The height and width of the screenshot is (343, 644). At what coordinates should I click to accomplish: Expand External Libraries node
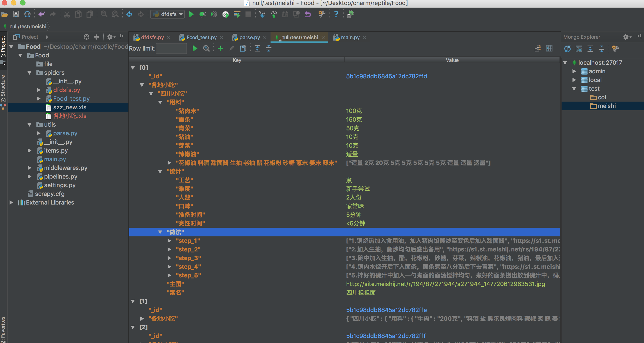pyautogui.click(x=11, y=202)
